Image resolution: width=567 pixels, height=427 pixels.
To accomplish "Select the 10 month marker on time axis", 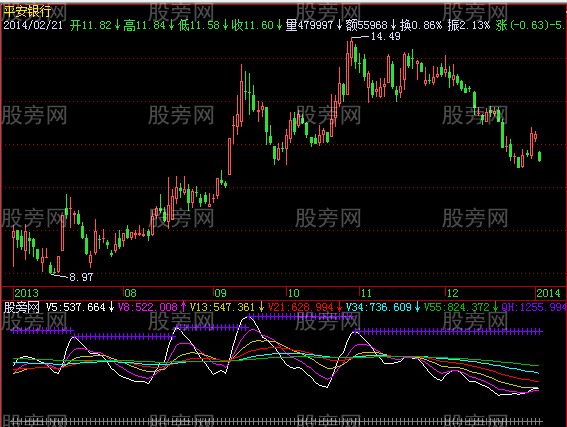I will 293,293.
